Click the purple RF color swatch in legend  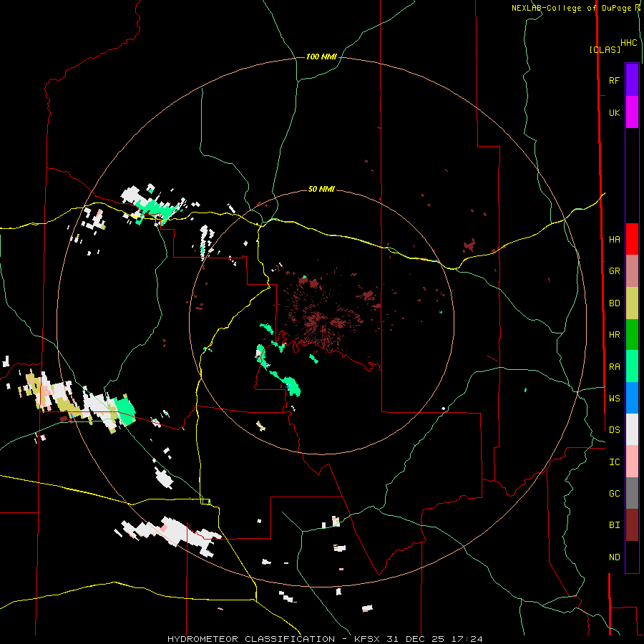(632, 80)
